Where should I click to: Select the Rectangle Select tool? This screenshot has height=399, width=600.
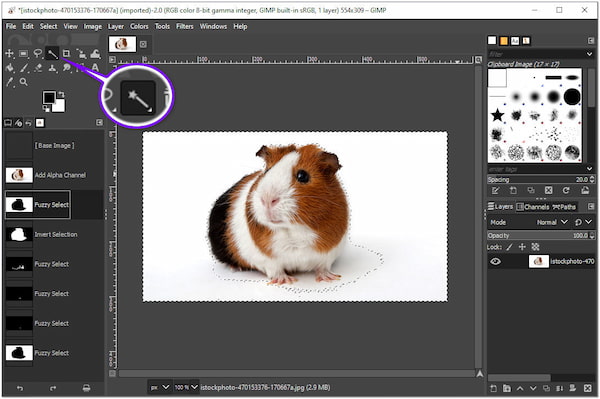(x=24, y=54)
